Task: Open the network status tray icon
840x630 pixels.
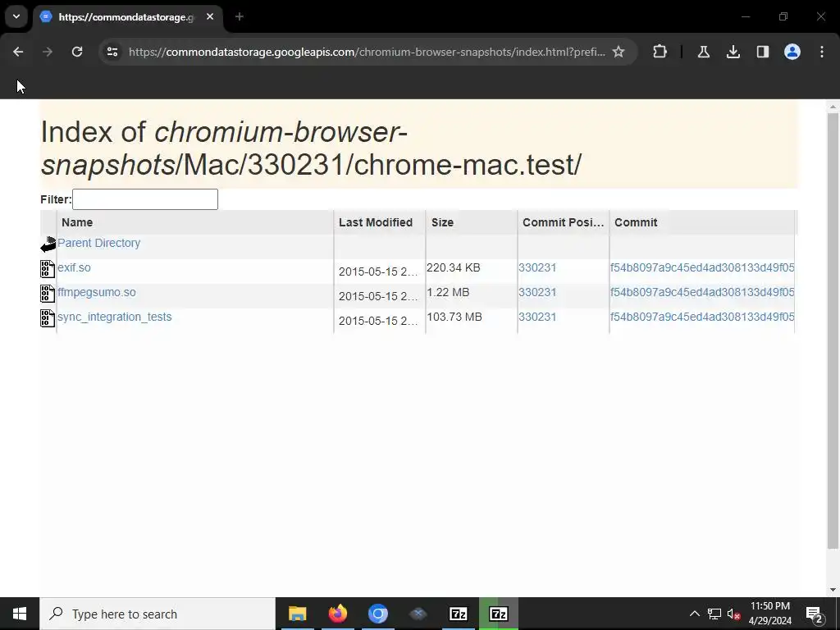Action: point(714,614)
